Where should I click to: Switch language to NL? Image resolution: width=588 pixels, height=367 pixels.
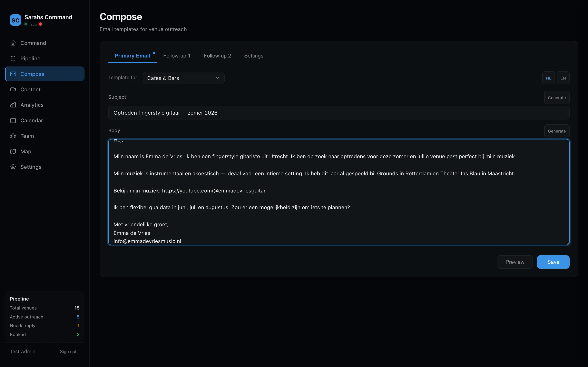pos(548,78)
